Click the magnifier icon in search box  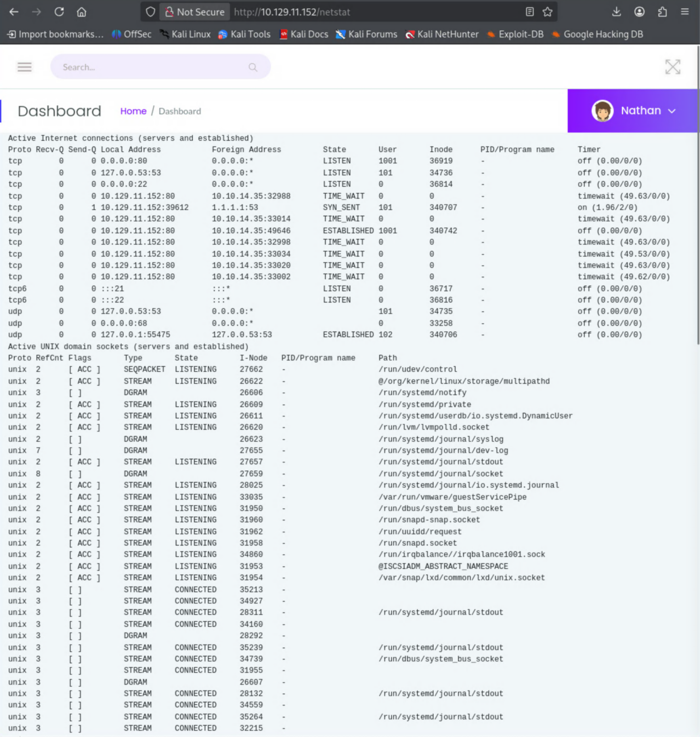pos(253,67)
